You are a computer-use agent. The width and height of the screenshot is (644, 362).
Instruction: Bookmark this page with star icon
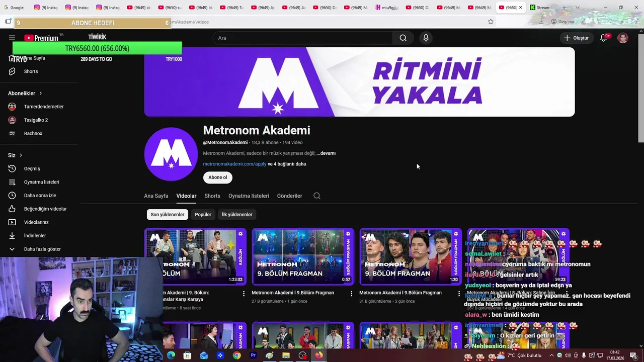pos(491,22)
